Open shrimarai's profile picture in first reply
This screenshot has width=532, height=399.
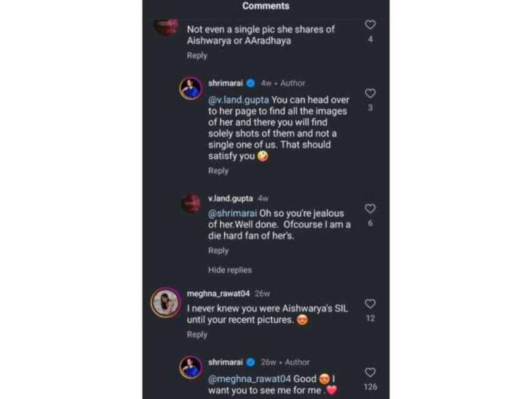click(x=191, y=88)
